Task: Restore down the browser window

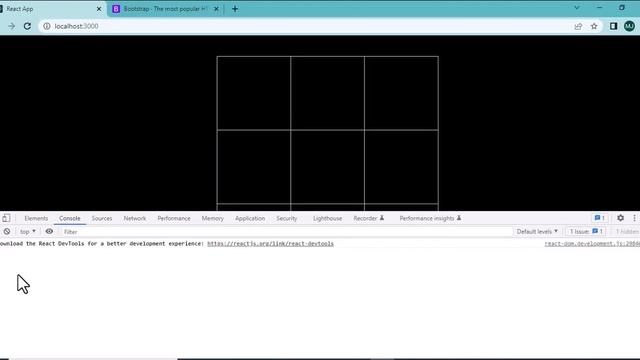Action: (x=622, y=8)
